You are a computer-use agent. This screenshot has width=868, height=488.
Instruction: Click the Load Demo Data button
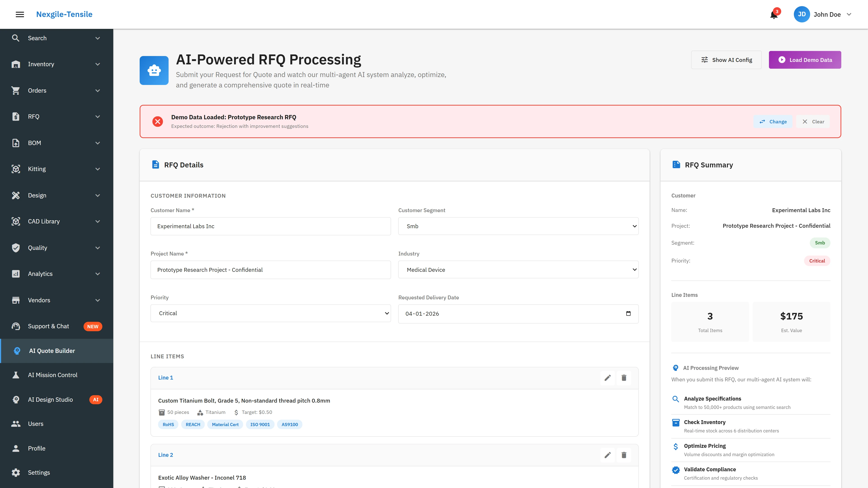pyautogui.click(x=805, y=60)
